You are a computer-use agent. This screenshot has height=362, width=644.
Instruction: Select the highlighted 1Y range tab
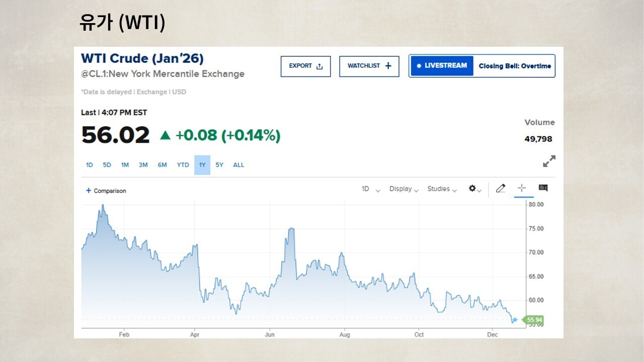pyautogui.click(x=202, y=165)
